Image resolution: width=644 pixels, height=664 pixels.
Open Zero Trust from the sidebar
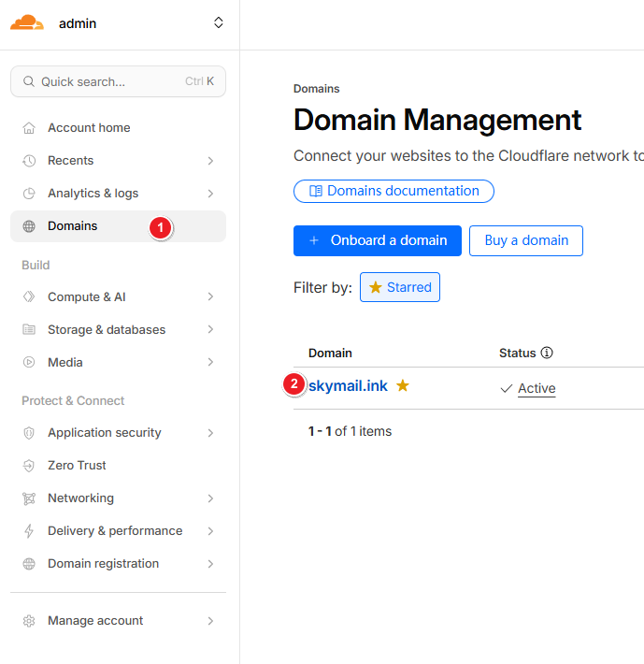pos(77,466)
